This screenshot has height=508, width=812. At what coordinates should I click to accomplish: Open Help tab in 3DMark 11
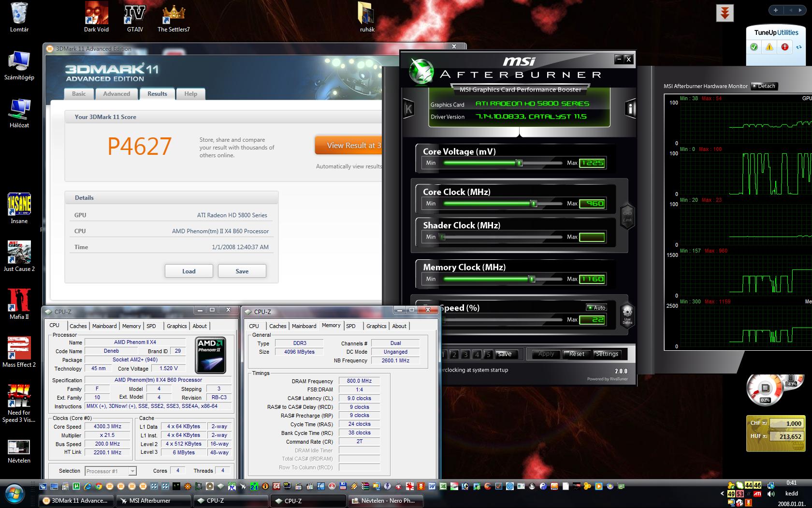point(190,94)
